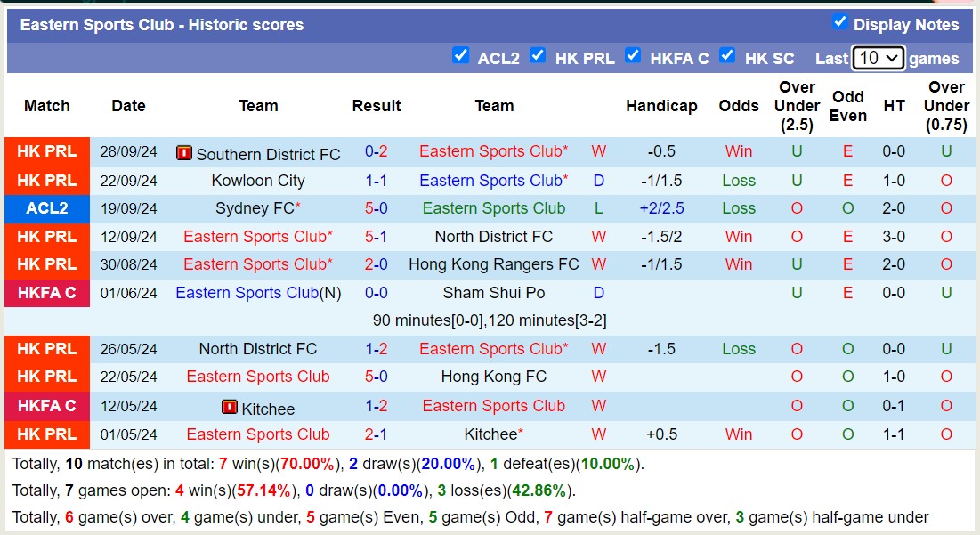Click the HK PRL badge on 28/09/24 row
Screen dimensions: 980x535
[x=47, y=151]
